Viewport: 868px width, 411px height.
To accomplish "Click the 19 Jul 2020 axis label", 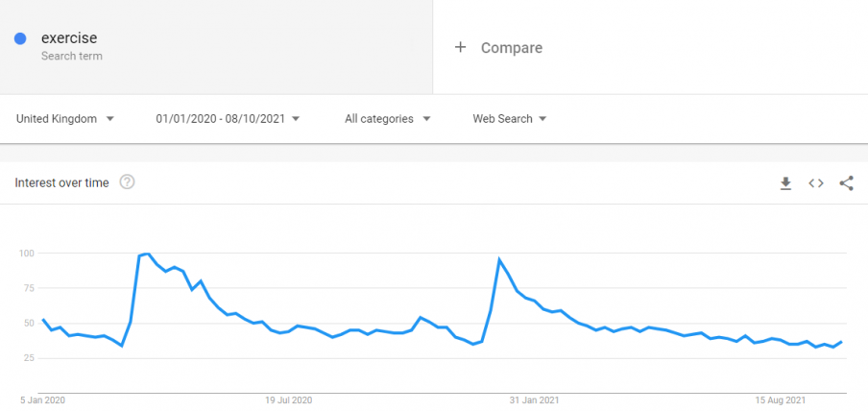I will (x=288, y=399).
